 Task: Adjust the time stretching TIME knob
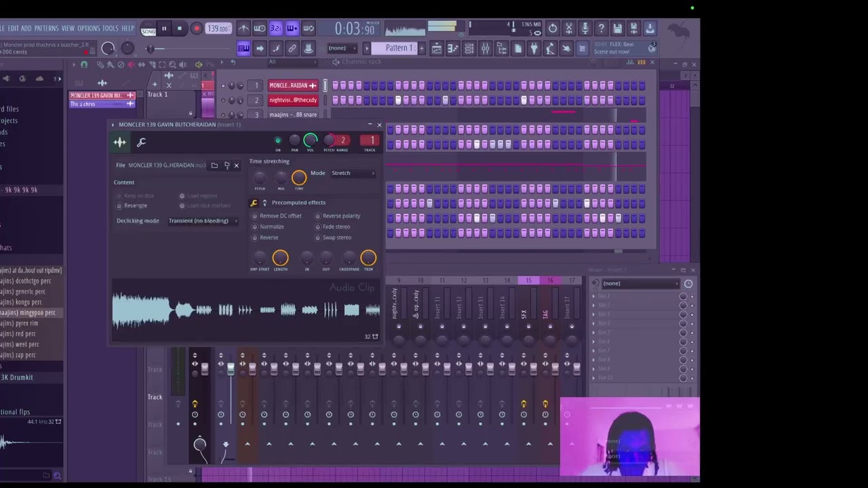(299, 178)
